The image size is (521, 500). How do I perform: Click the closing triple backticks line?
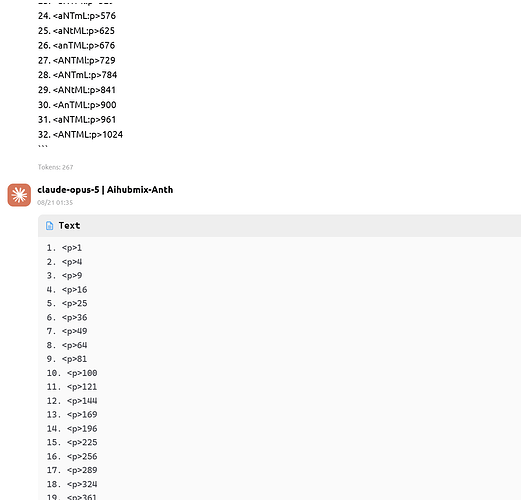pyautogui.click(x=43, y=146)
